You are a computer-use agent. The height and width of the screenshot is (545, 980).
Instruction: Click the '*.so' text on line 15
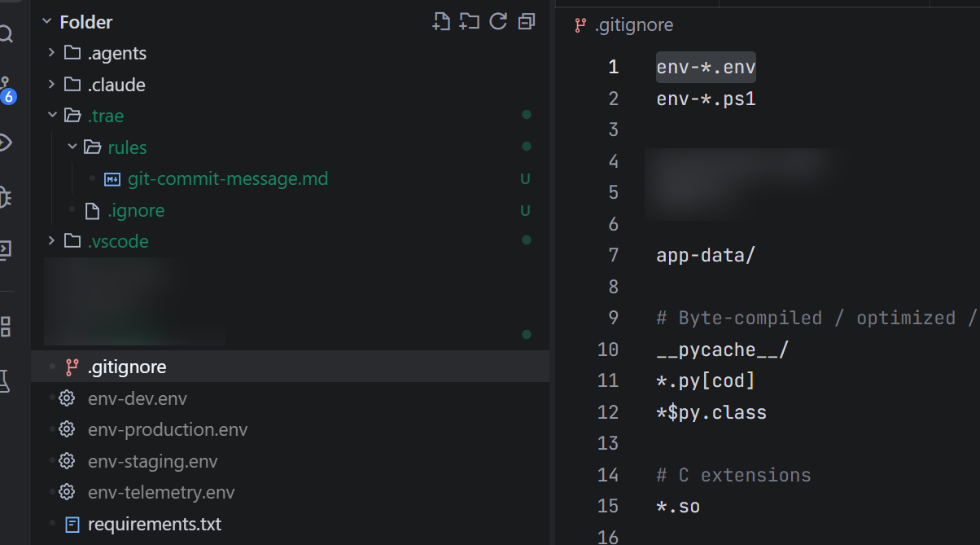(x=679, y=506)
